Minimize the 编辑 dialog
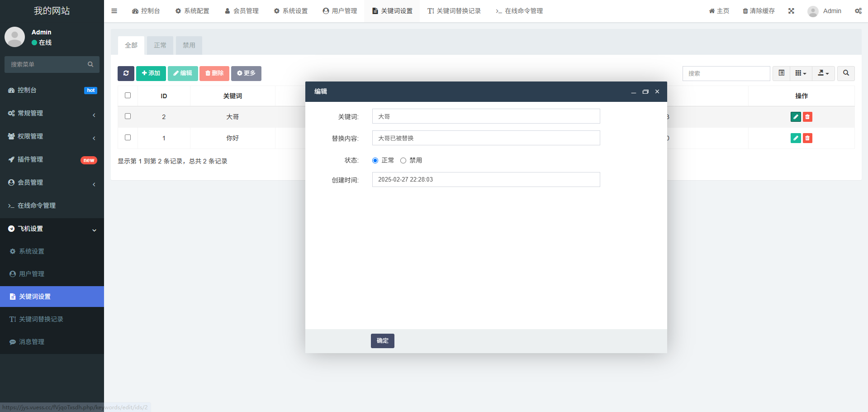The width and height of the screenshot is (868, 412). [x=634, y=91]
